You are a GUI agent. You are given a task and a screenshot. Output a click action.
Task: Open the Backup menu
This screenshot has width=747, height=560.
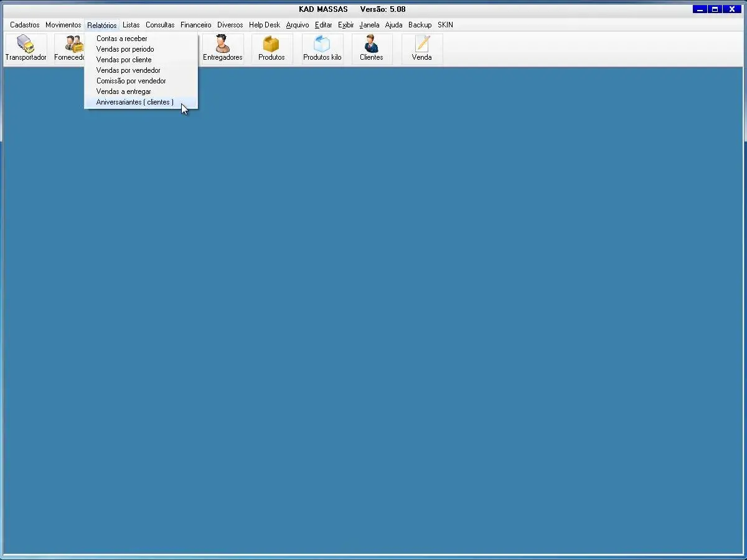(x=420, y=25)
